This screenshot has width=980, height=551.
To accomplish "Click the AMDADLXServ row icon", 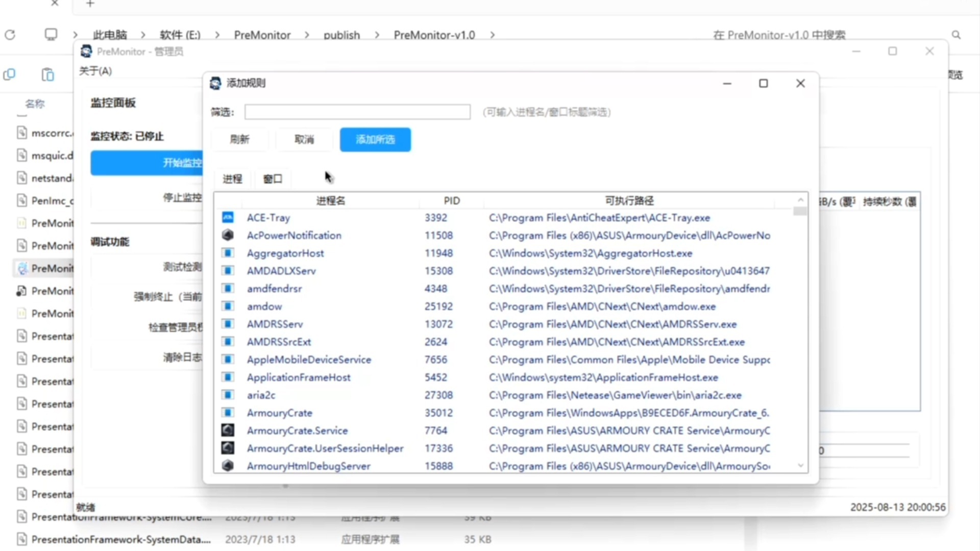I will coord(228,271).
